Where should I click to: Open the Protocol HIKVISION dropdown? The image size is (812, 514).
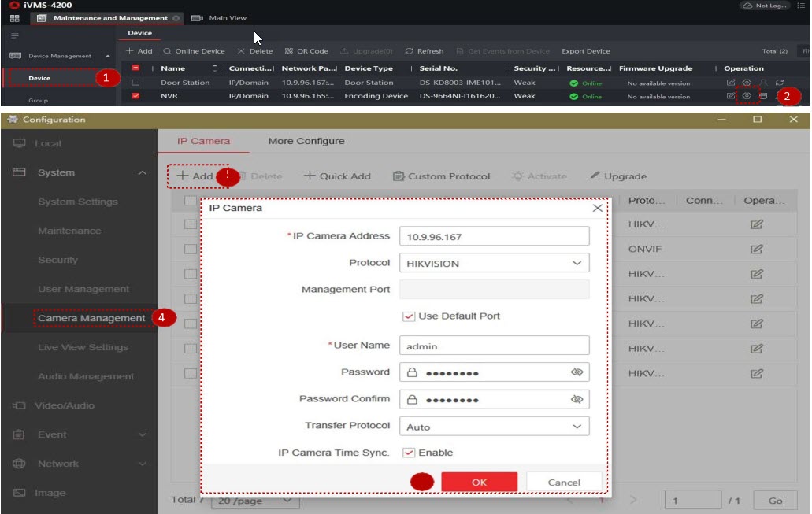pyautogui.click(x=494, y=263)
